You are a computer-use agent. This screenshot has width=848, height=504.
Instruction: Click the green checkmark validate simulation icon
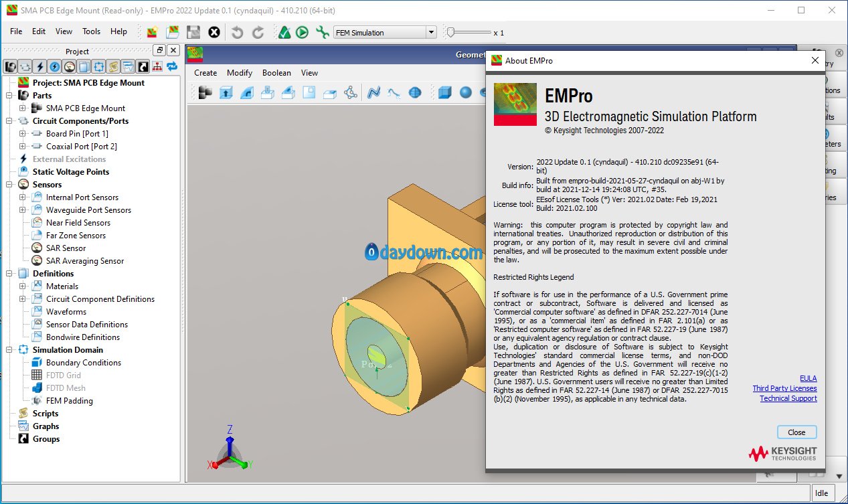[x=284, y=32]
